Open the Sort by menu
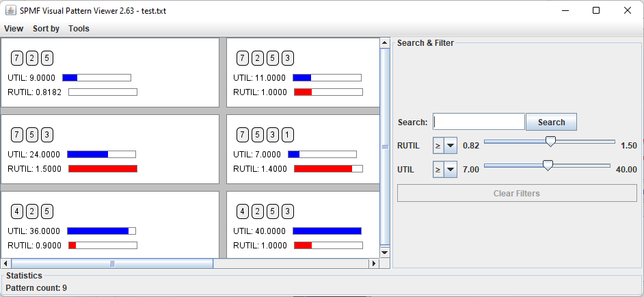This screenshot has height=297, width=644. pos(46,29)
